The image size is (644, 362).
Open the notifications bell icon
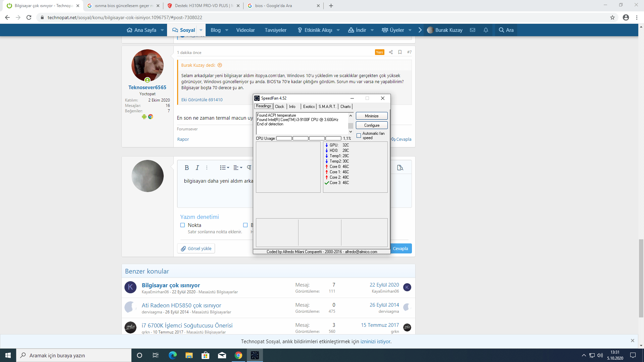[x=486, y=30]
